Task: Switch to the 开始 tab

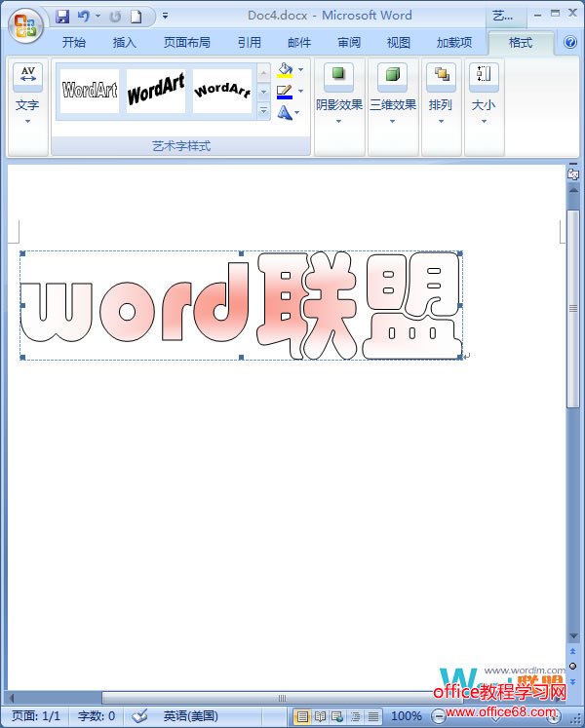Action: pyautogui.click(x=74, y=43)
